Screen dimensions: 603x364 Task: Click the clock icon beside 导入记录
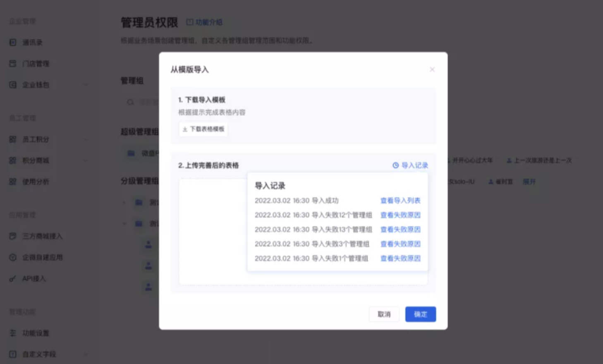[x=396, y=165]
